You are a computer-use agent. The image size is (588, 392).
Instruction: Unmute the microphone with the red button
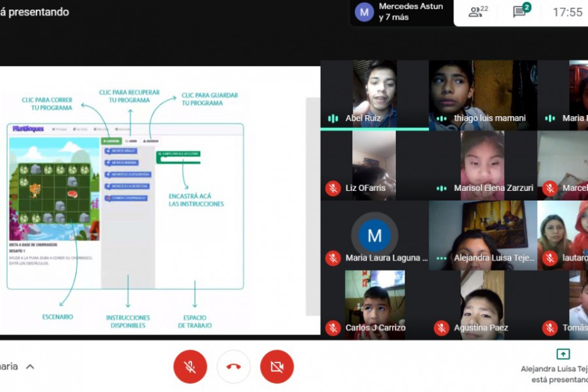tap(190, 367)
